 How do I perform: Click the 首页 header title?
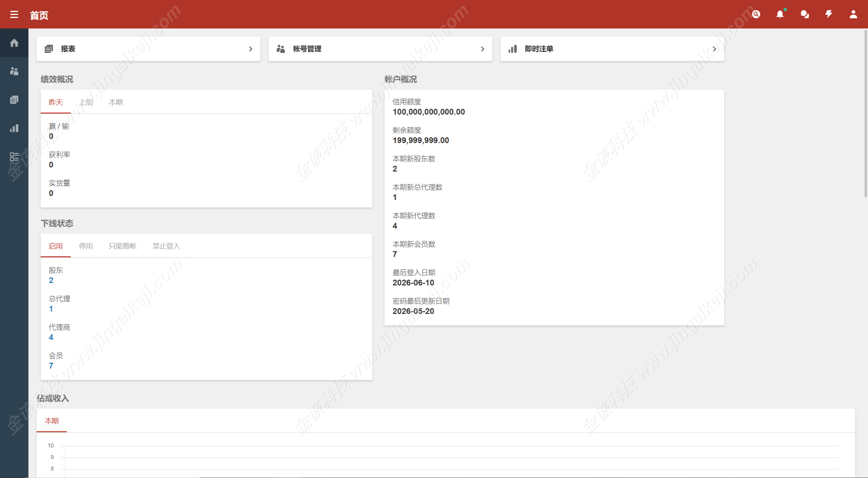[x=39, y=15]
